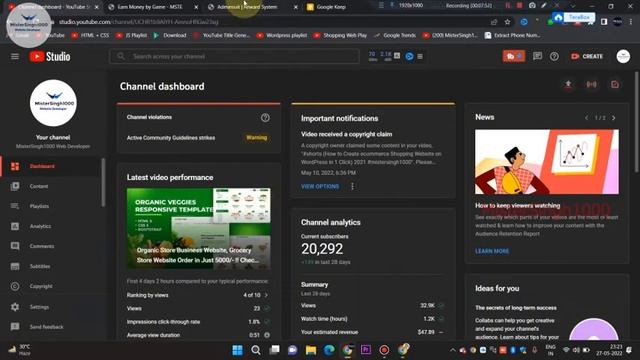Open the YouTube Title Gene bookmark
Image resolution: width=640 pixels, height=360 pixels.
click(221, 36)
